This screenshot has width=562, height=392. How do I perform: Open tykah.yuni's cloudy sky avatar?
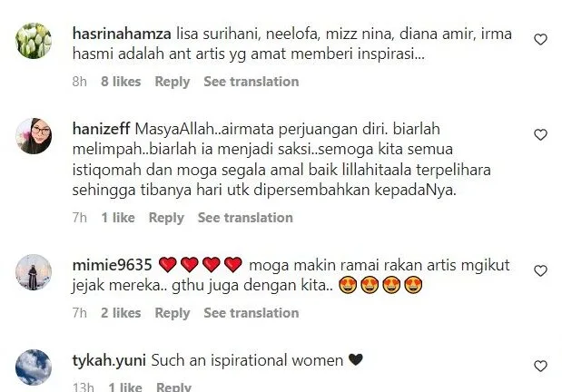(34, 367)
